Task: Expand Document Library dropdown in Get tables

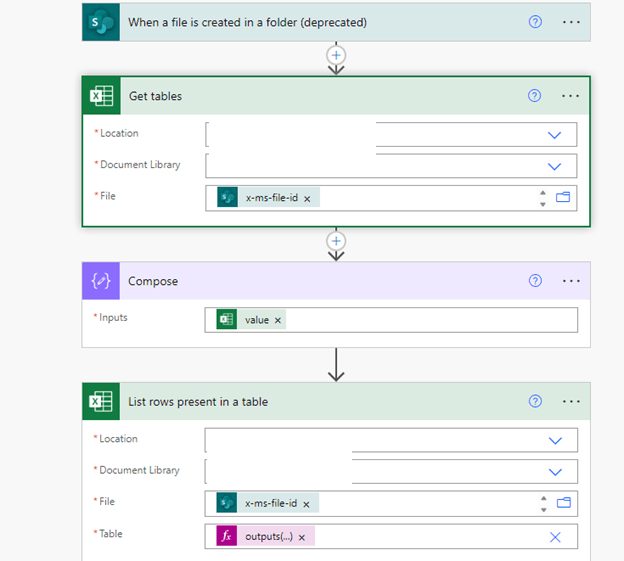Action: tap(554, 166)
